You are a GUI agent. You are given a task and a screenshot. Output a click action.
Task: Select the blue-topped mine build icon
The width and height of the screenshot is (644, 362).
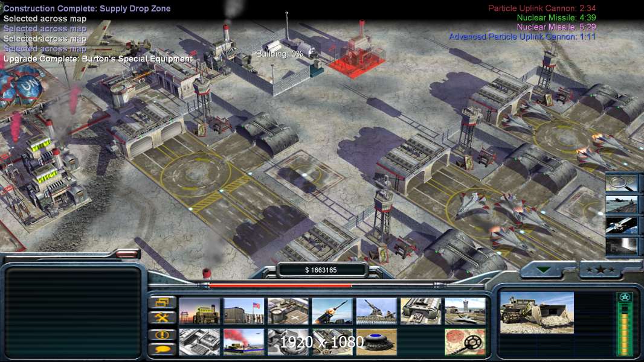[x=376, y=341]
